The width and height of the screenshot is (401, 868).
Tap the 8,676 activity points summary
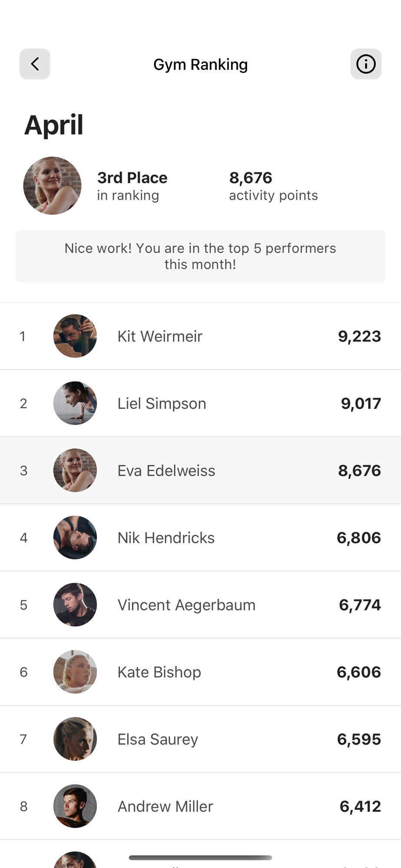coord(273,186)
